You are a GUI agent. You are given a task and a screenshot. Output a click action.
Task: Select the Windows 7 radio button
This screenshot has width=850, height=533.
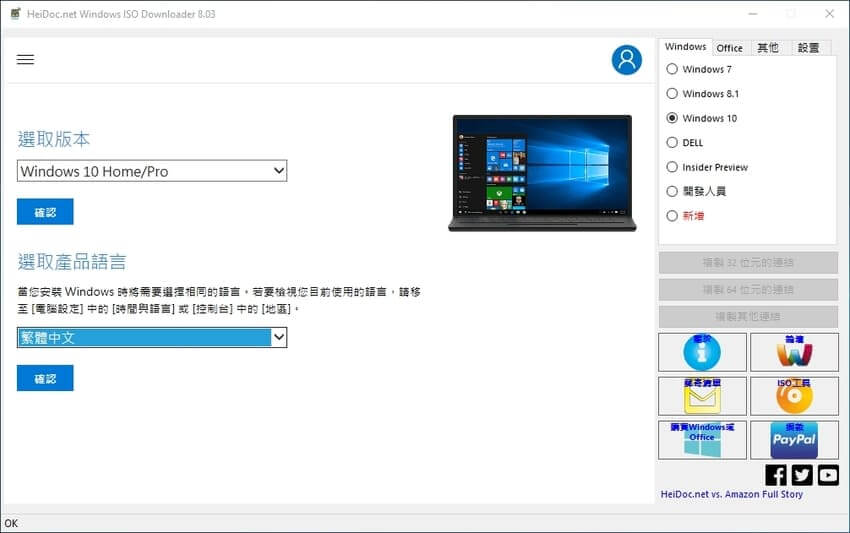click(x=672, y=69)
